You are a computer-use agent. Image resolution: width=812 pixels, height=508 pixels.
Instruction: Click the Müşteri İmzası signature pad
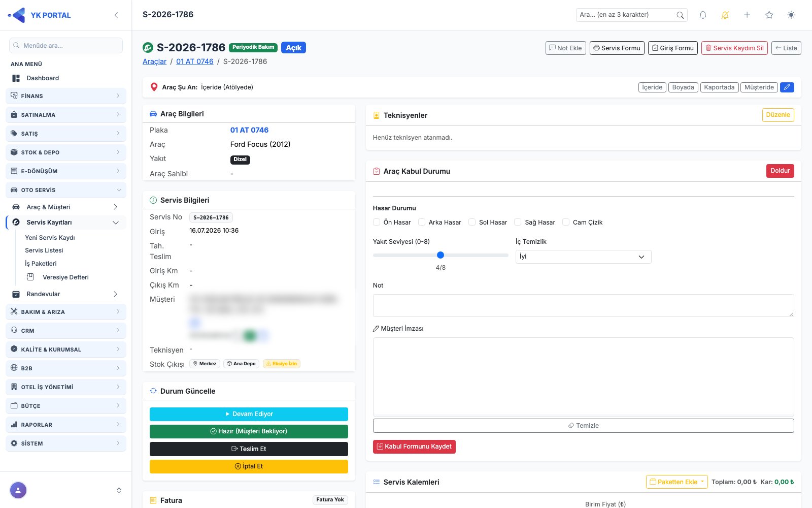583,377
